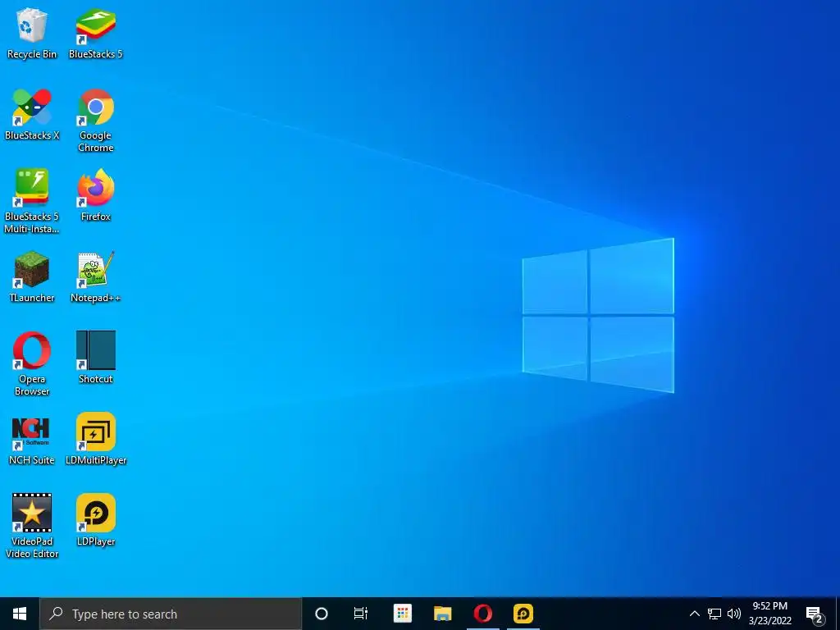Image resolution: width=840 pixels, height=630 pixels.
Task: Select the TLauncher desktop shortcut
Action: click(32, 277)
